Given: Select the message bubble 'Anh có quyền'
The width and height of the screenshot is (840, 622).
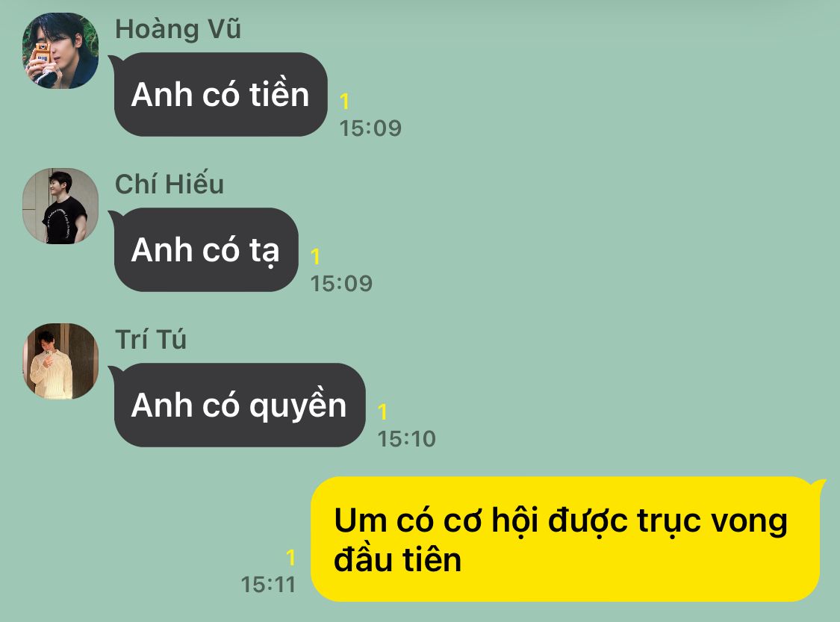Looking at the screenshot, I should [x=237, y=405].
